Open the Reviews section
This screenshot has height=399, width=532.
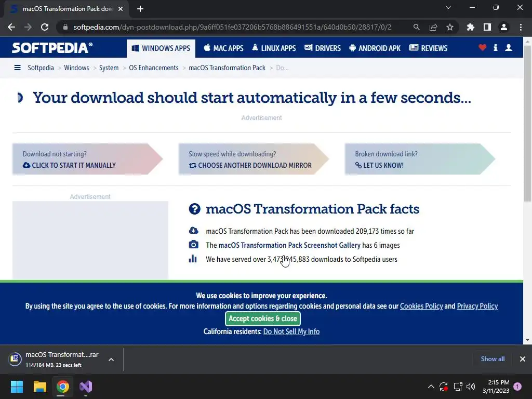point(428,48)
